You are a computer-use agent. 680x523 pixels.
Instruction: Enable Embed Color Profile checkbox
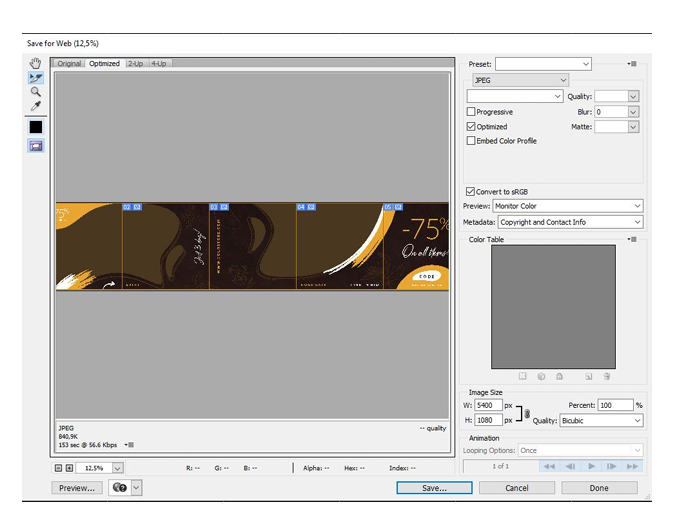[x=471, y=141]
